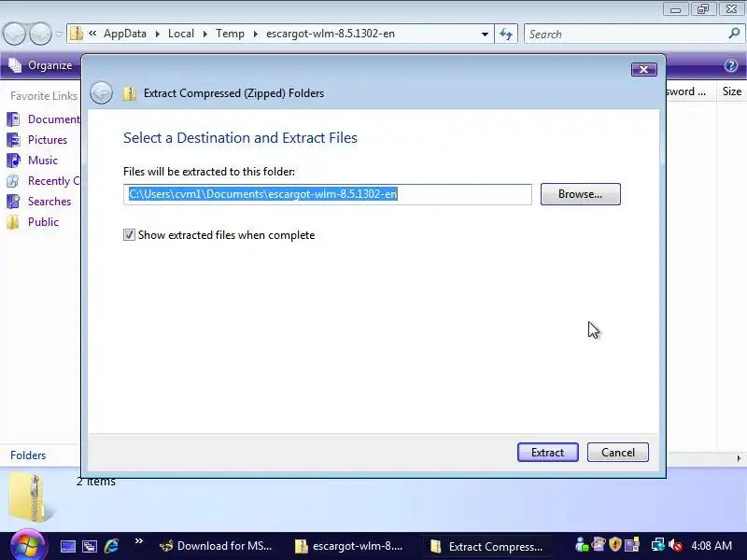
Task: Open the address bar history dropdown
Action: pyautogui.click(x=485, y=34)
